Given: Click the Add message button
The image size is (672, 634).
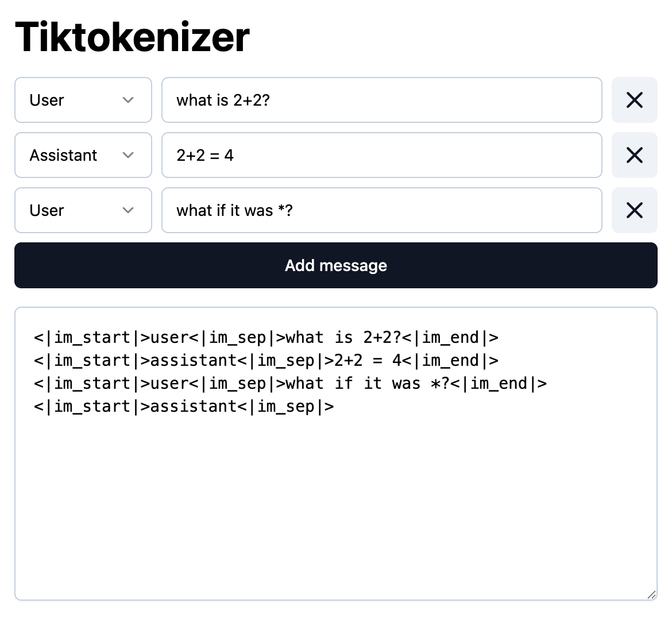Looking at the screenshot, I should [336, 265].
